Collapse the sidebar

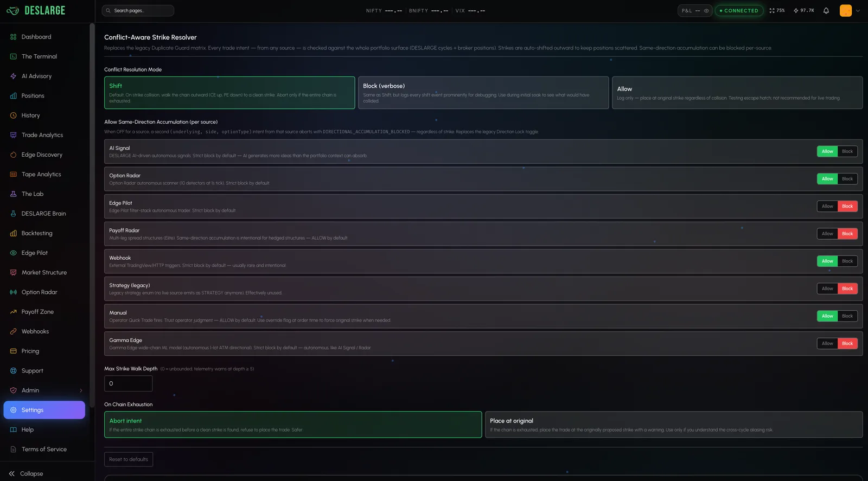pos(26,473)
